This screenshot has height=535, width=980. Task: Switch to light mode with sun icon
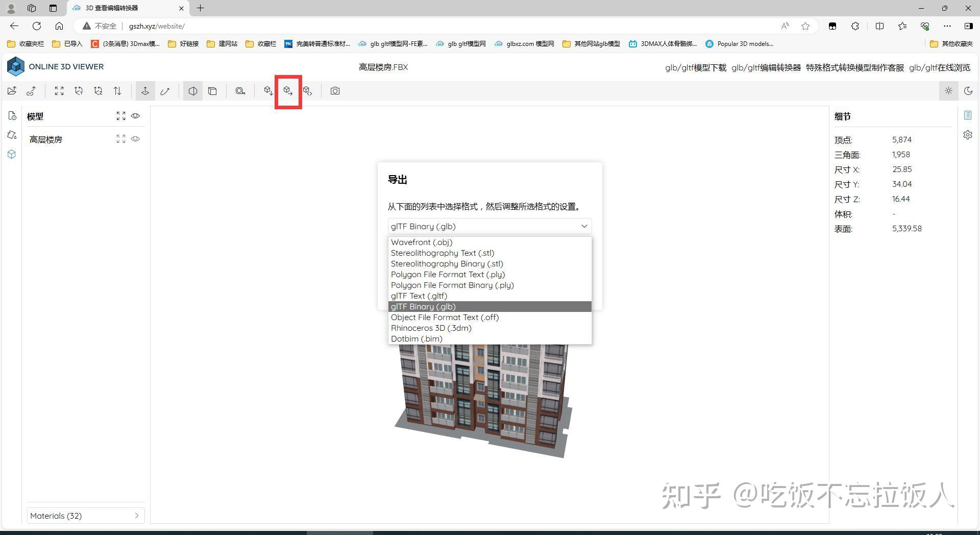[948, 91]
